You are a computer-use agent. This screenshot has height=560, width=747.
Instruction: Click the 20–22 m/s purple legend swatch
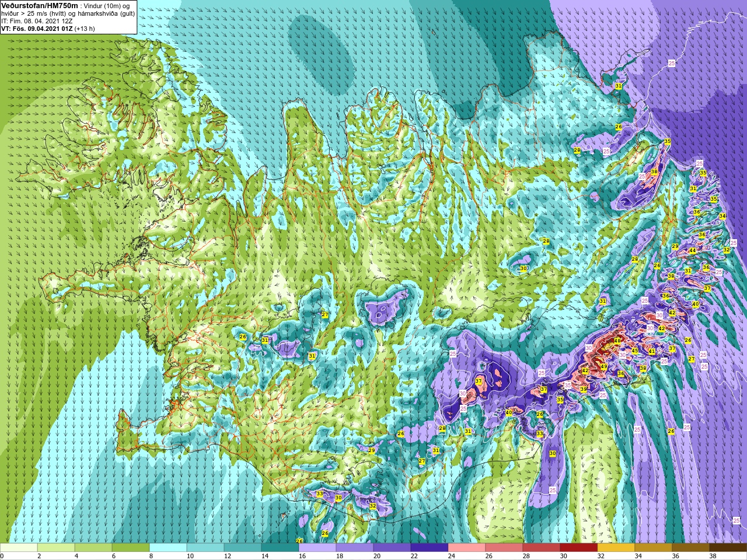pyautogui.click(x=392, y=548)
